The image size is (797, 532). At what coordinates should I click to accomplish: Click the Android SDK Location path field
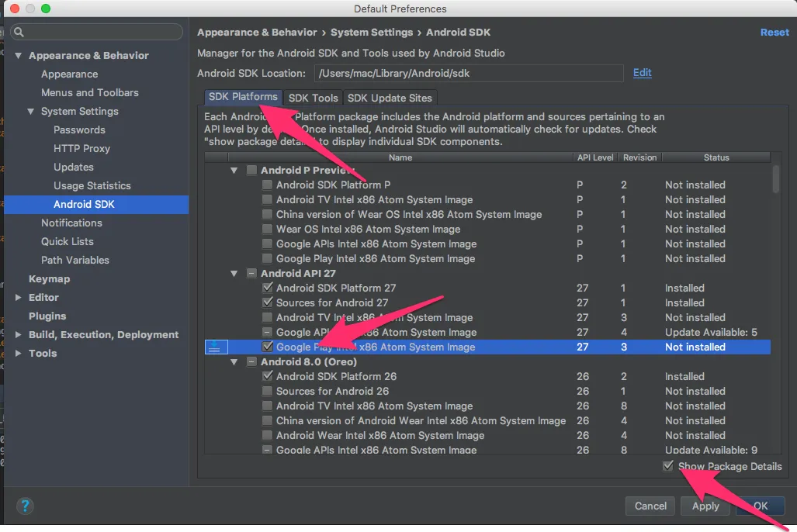click(469, 73)
